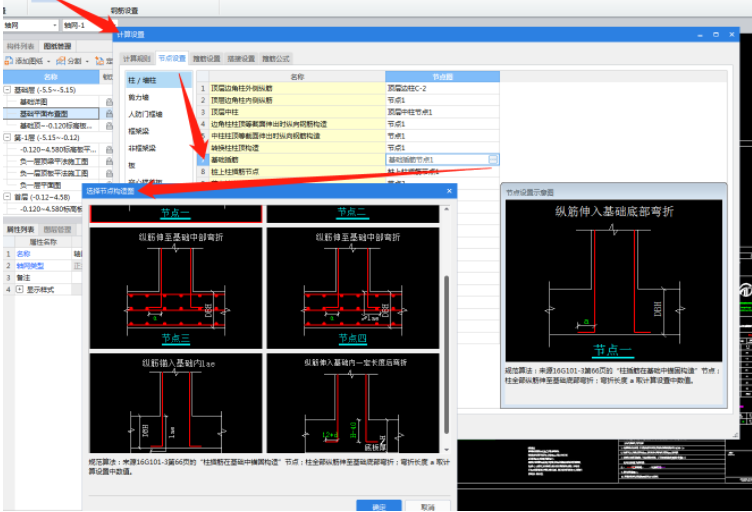
Task: Click the 添加图纸 add drawing icon
Action: point(9,61)
